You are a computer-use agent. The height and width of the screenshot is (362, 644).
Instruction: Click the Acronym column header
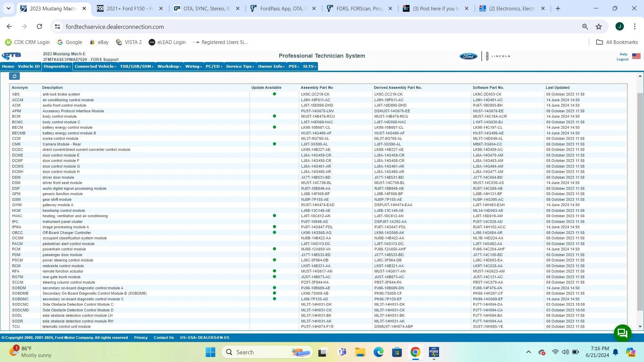tap(20, 87)
